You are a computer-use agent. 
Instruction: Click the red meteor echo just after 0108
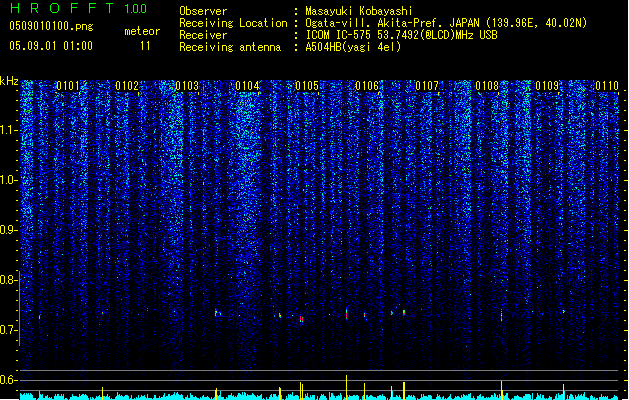(501, 316)
